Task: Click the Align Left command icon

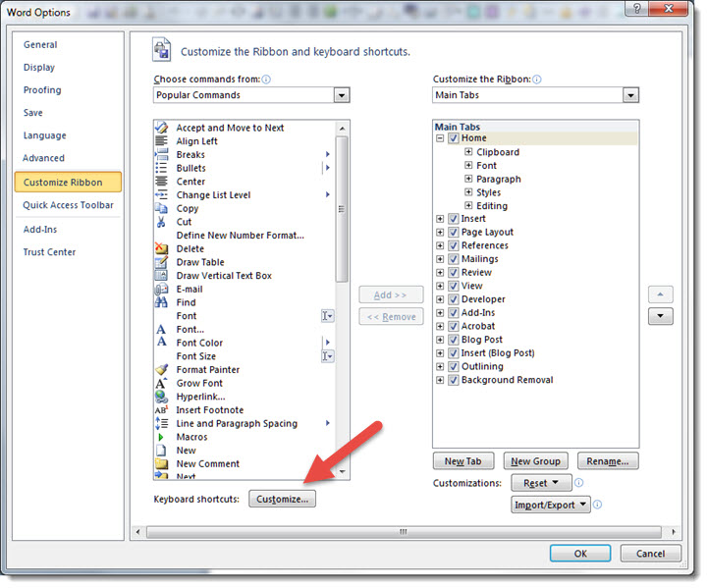Action: 161,141
